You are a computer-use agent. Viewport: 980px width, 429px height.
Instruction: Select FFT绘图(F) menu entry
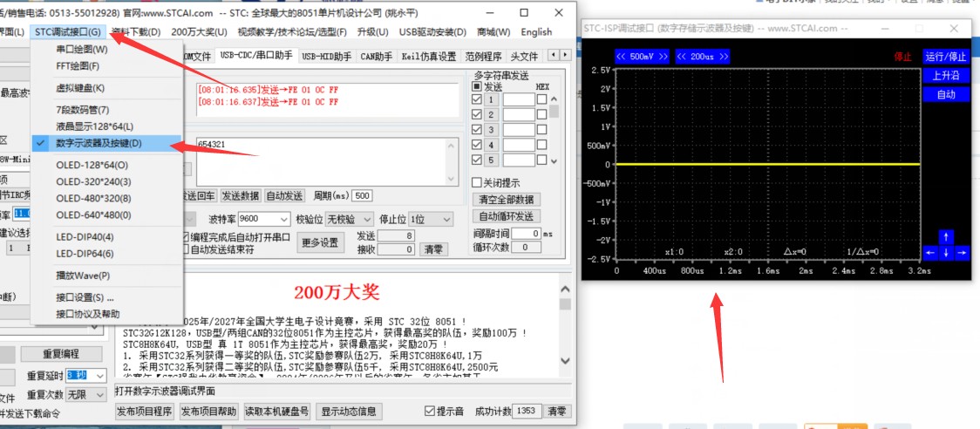point(106,65)
